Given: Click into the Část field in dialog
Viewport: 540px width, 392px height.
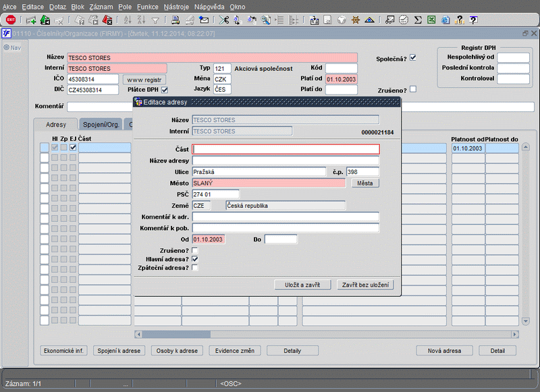Looking at the screenshot, I should pos(286,149).
